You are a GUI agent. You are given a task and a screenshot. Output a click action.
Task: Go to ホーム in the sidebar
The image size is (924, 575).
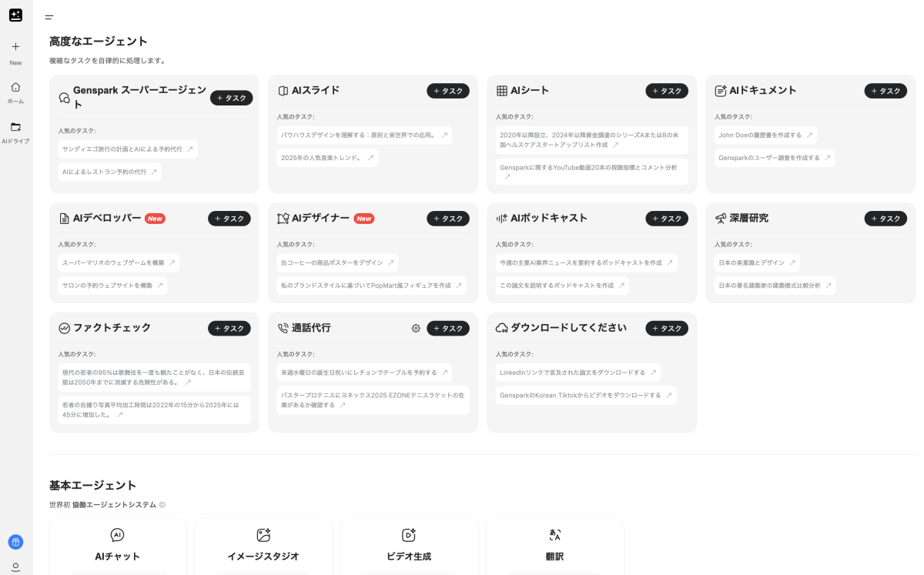pyautogui.click(x=15, y=92)
